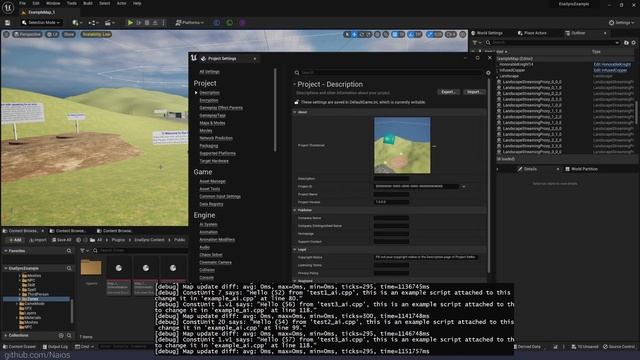Screen dimensions: 640x360
Task: Click the purple round toolbar icon
Action: pyautogui.click(x=242, y=22)
